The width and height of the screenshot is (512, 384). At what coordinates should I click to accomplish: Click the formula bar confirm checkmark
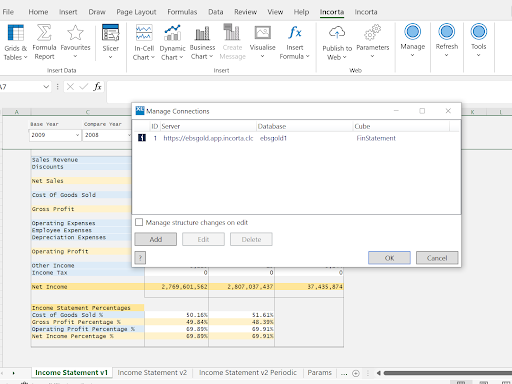point(84,87)
